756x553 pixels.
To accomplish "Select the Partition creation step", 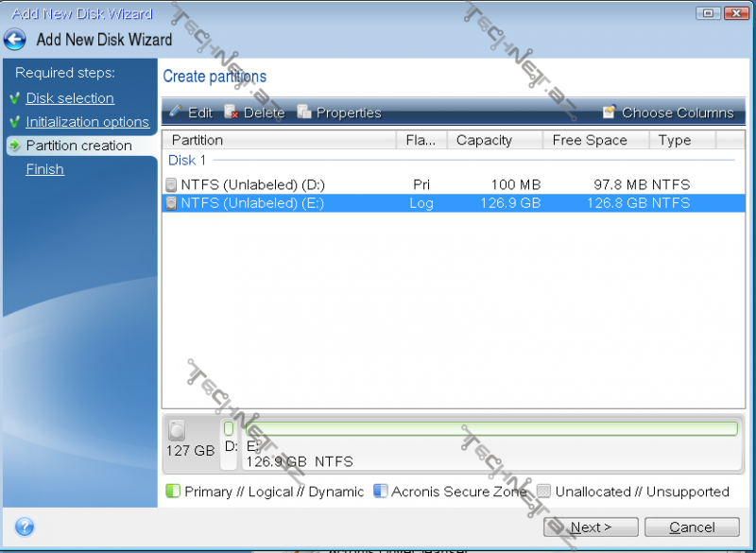I will 78,146.
